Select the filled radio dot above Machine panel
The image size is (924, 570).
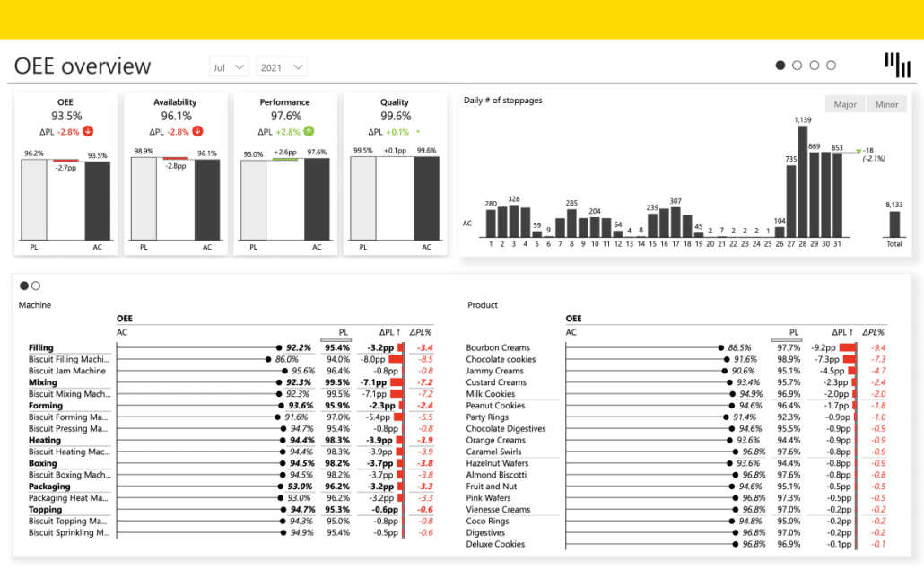pos(23,285)
